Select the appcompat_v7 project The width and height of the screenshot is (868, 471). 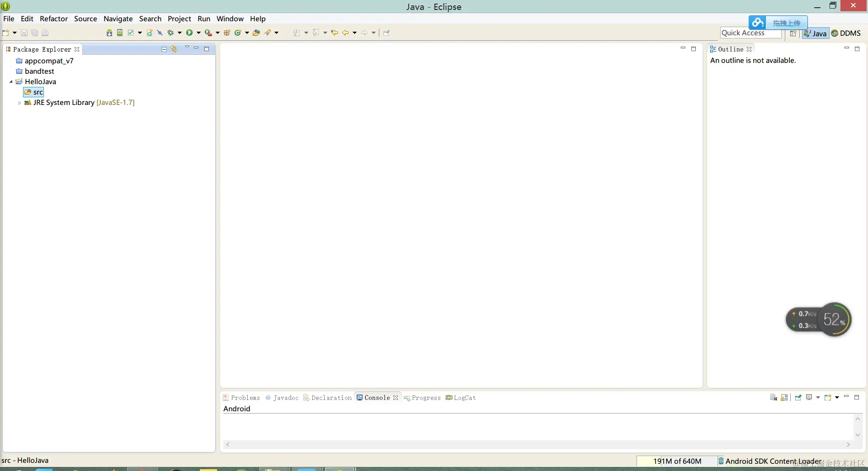tap(45, 61)
